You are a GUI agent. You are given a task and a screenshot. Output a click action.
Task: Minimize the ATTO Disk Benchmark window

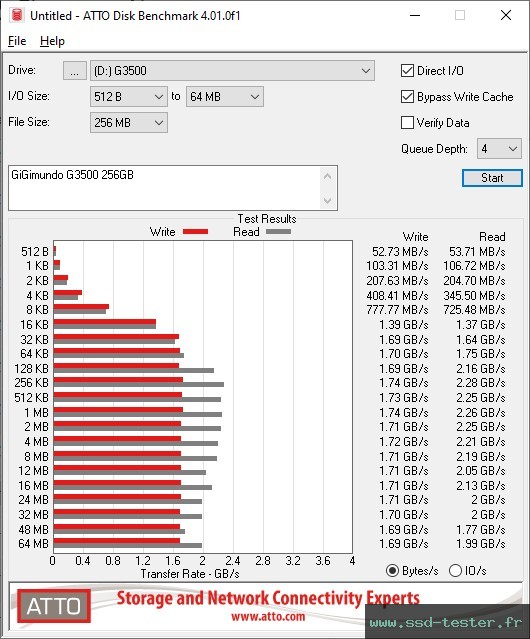(x=415, y=15)
